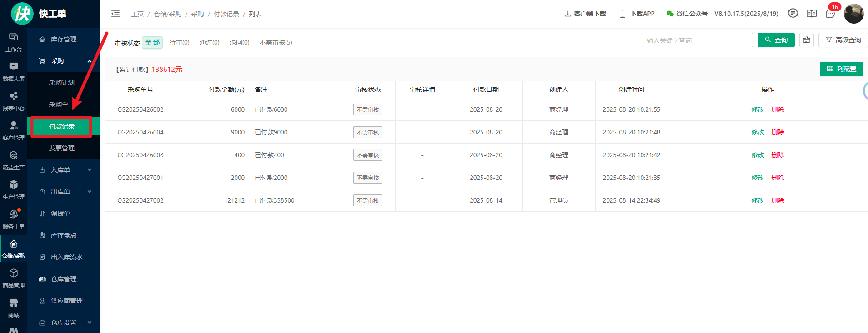Open 商品管理 from the left icon bar
Viewport: 868px width, 333px height.
pos(14,278)
